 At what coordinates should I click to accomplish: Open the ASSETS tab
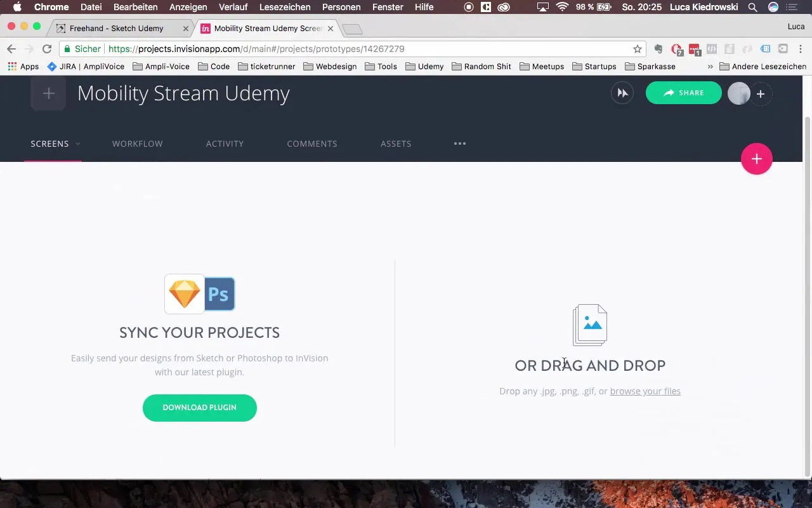pos(396,144)
